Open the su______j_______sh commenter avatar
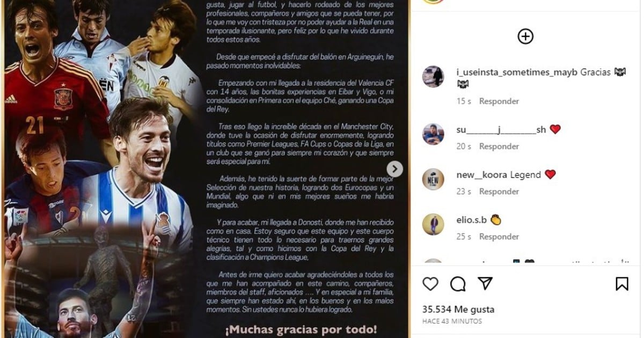This screenshot has width=644, height=338. point(433,134)
